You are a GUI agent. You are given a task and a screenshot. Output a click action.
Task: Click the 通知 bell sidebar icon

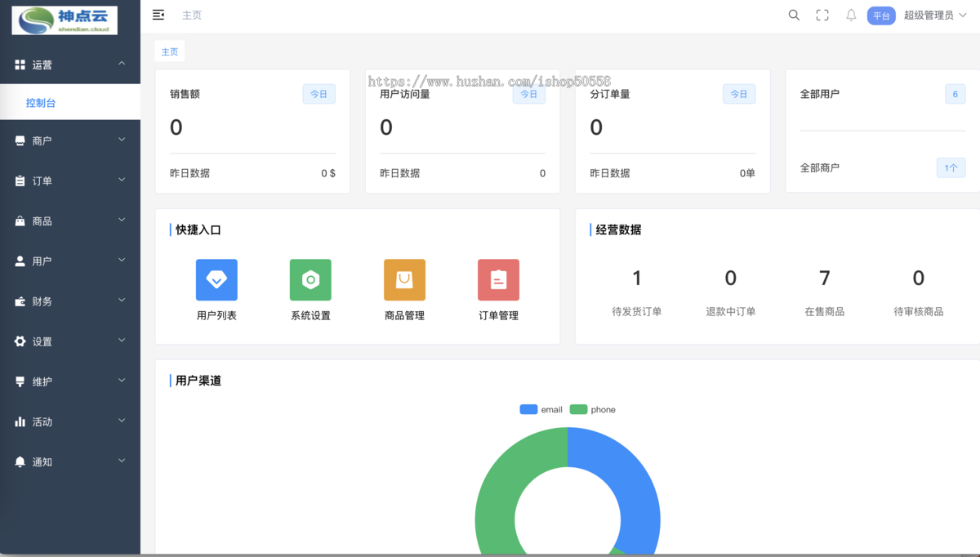[x=20, y=462]
